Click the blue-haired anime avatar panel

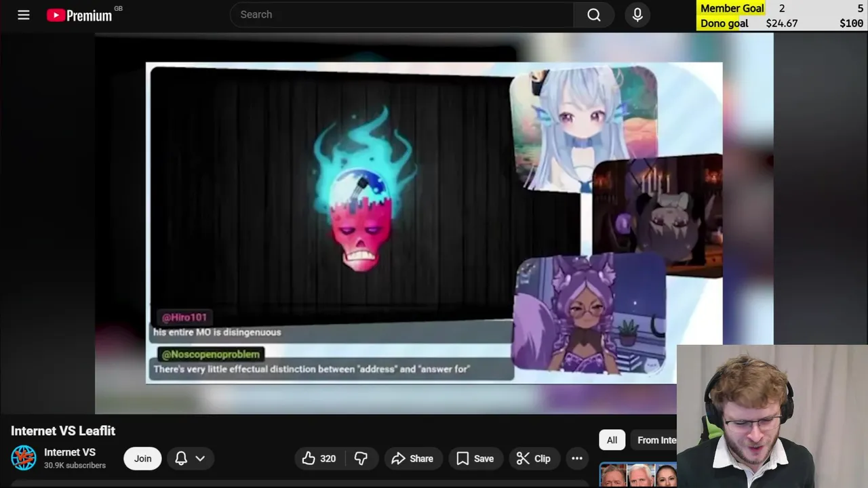(x=583, y=127)
